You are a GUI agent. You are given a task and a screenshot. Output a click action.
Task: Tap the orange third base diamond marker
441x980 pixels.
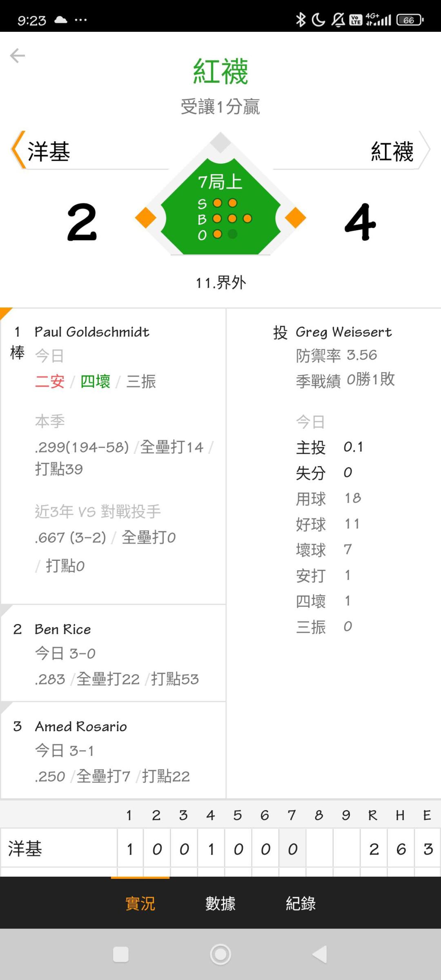tap(146, 218)
